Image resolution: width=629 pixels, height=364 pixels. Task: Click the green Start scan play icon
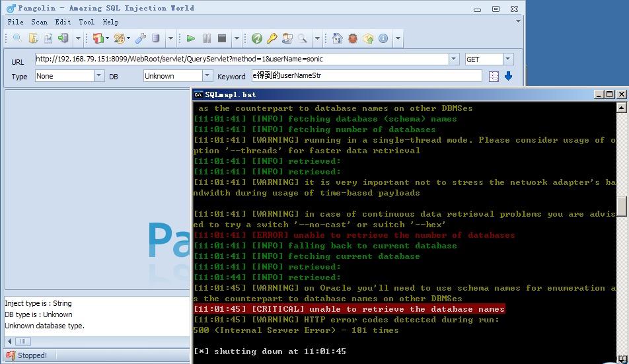[191, 39]
